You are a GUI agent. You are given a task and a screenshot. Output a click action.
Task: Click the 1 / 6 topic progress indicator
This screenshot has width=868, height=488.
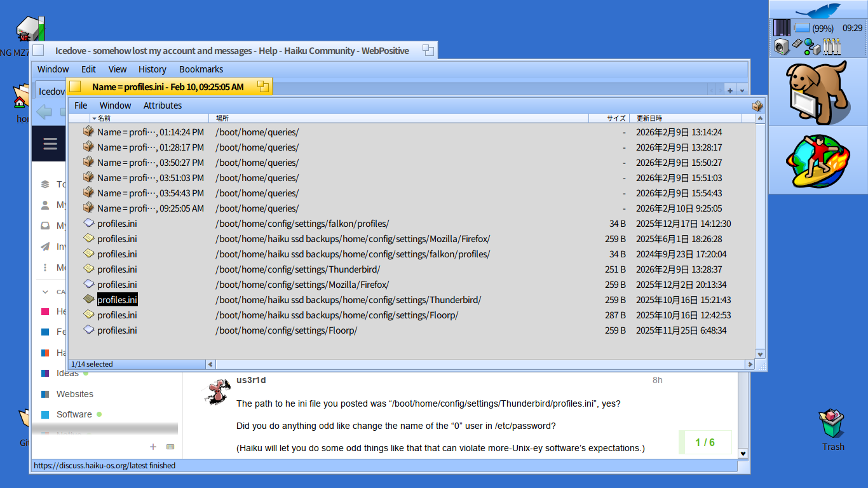click(x=705, y=442)
